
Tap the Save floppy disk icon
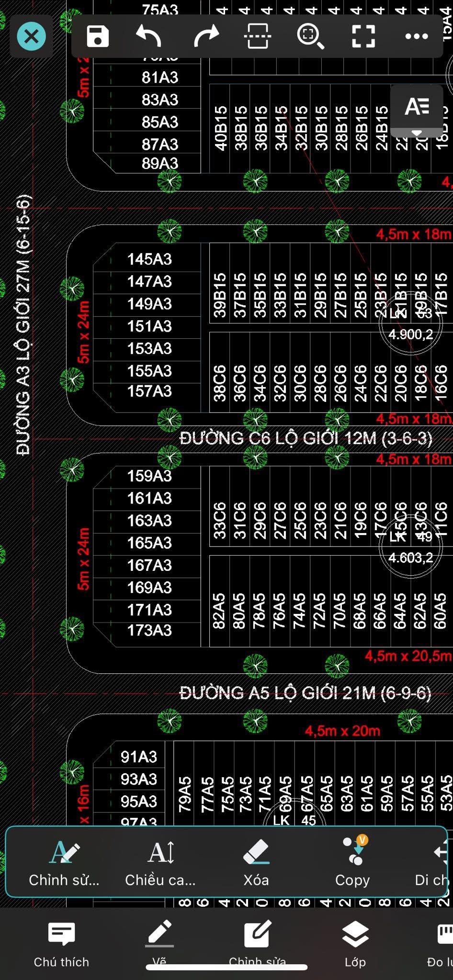point(98,36)
